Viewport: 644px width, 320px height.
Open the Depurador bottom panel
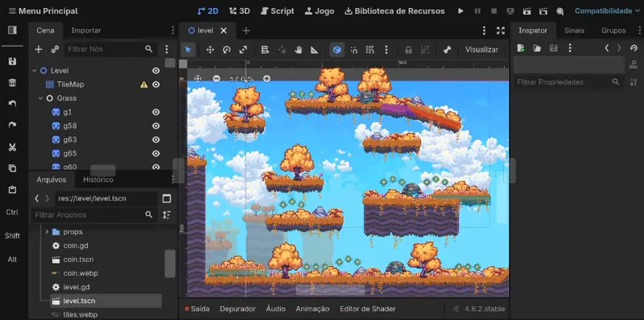point(237,309)
